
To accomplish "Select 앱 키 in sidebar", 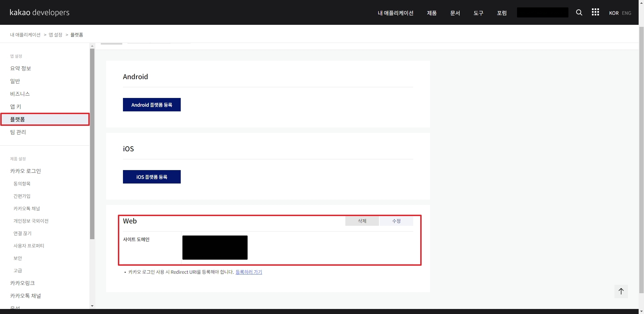I will pyautogui.click(x=15, y=107).
